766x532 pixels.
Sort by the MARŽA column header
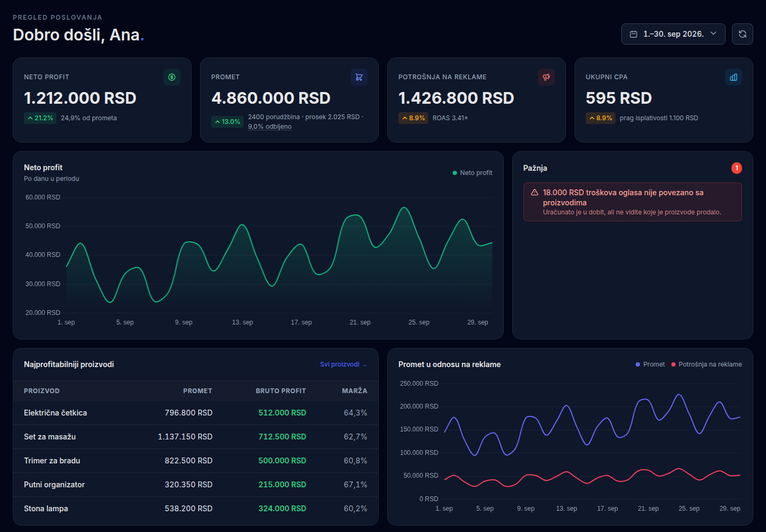point(354,391)
